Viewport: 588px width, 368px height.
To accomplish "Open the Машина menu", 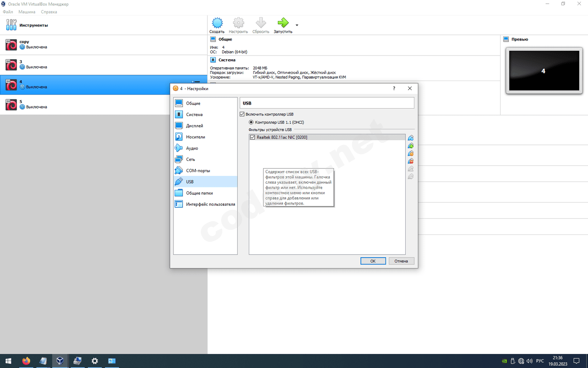I will tap(27, 12).
